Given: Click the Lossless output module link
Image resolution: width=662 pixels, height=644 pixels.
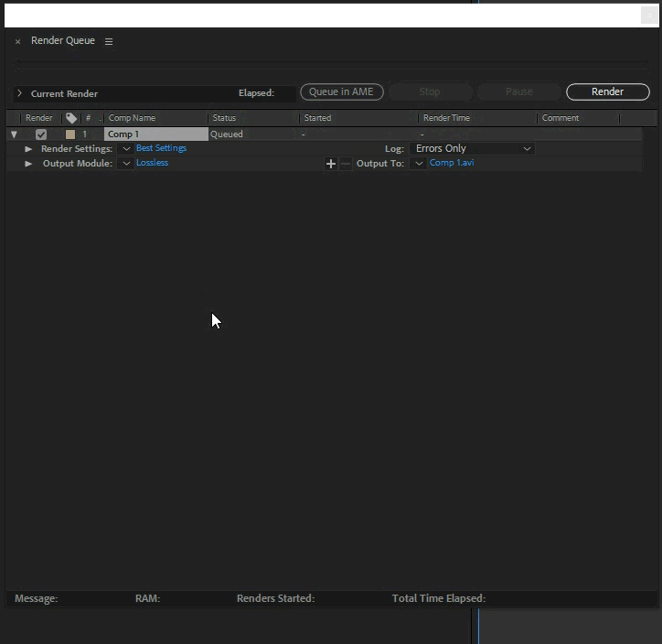Looking at the screenshot, I should click(x=152, y=163).
